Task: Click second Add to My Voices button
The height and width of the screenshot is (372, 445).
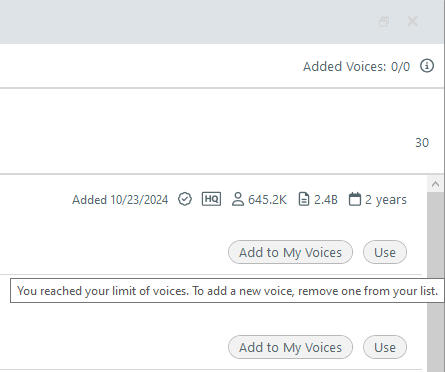Action: point(290,347)
